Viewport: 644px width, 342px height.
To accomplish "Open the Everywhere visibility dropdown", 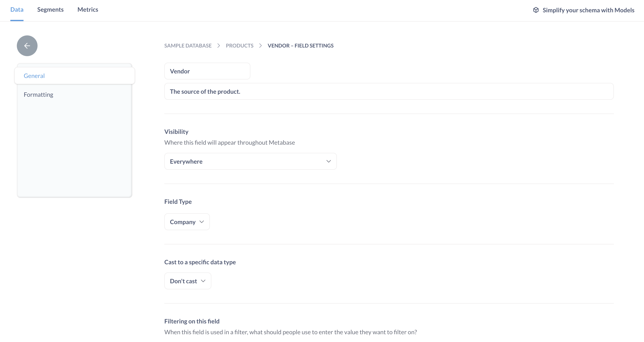I will [x=250, y=161].
